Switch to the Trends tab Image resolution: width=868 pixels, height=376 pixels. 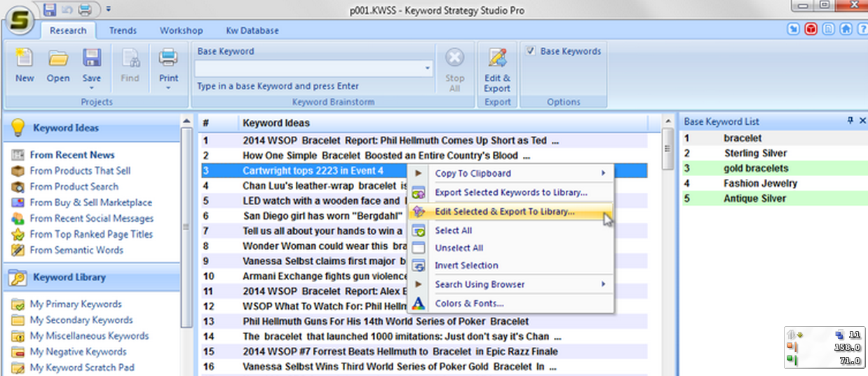123,31
